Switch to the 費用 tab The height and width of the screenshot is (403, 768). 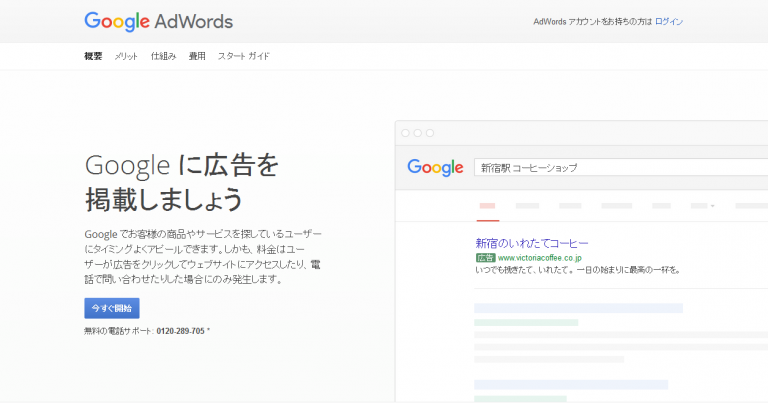point(197,56)
